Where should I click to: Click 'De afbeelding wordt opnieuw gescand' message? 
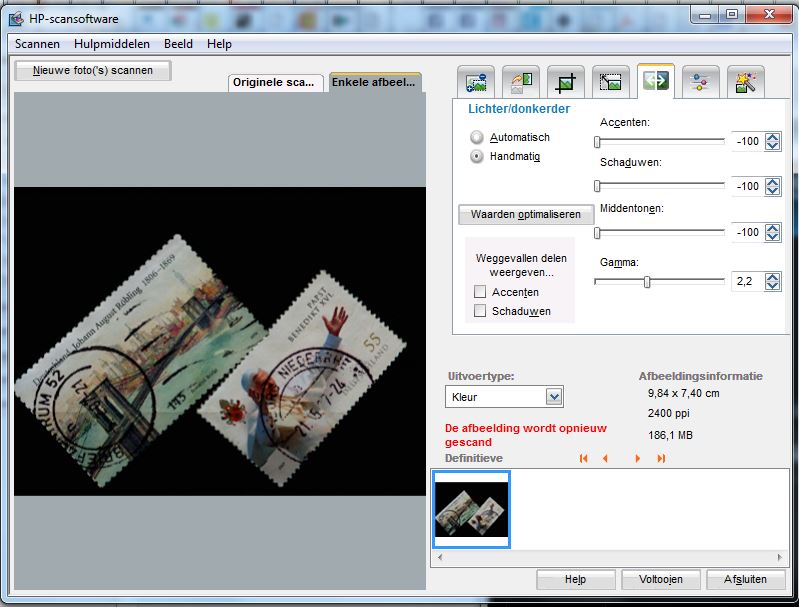coord(526,435)
